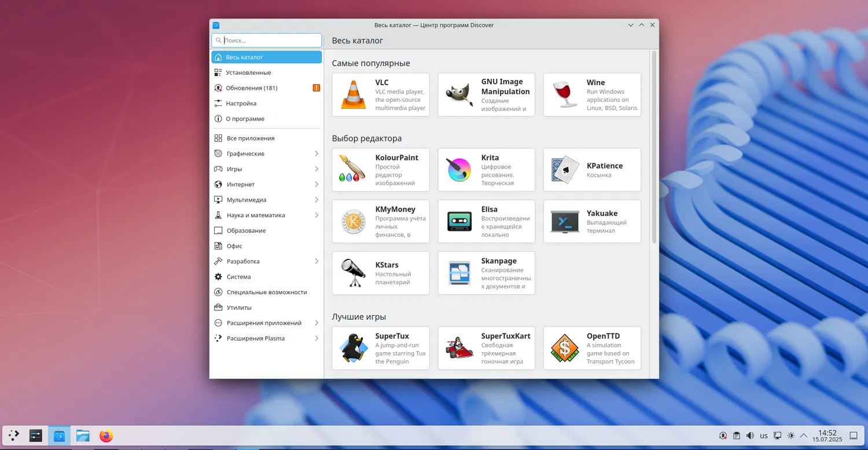The image size is (868, 450).
Task: Launch Firefox from the taskbar
Action: click(x=106, y=436)
